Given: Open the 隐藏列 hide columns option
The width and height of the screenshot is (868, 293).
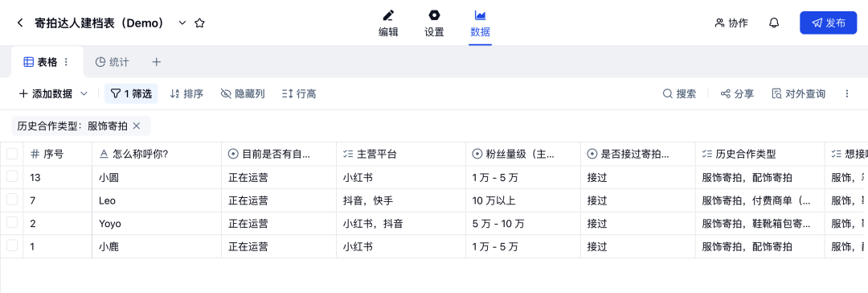Looking at the screenshot, I should pos(243,94).
